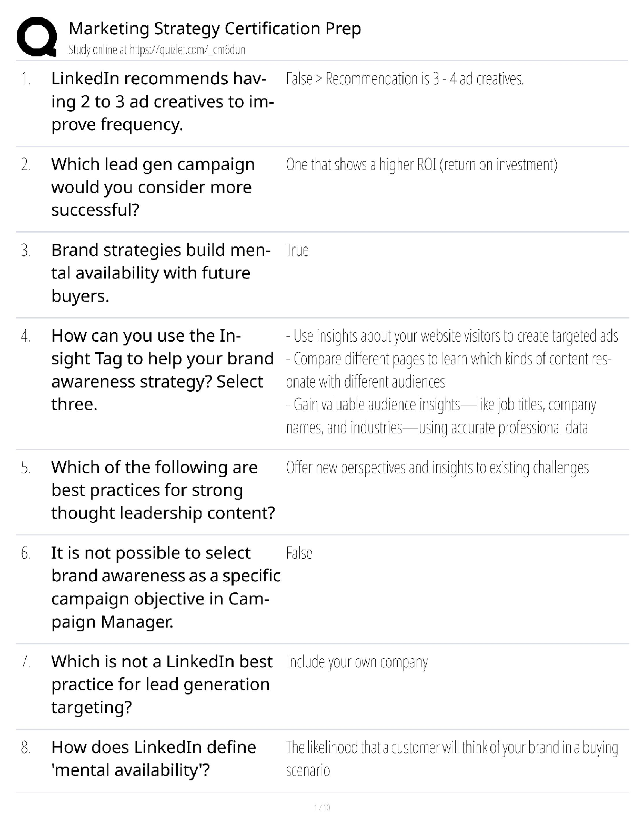The height and width of the screenshot is (834, 644).
Task: Select the lead gen campaign question
Action: [153, 187]
